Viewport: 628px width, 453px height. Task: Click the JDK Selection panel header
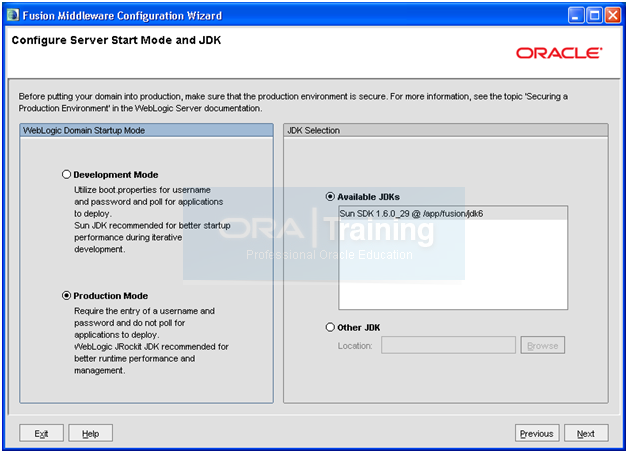pos(446,131)
